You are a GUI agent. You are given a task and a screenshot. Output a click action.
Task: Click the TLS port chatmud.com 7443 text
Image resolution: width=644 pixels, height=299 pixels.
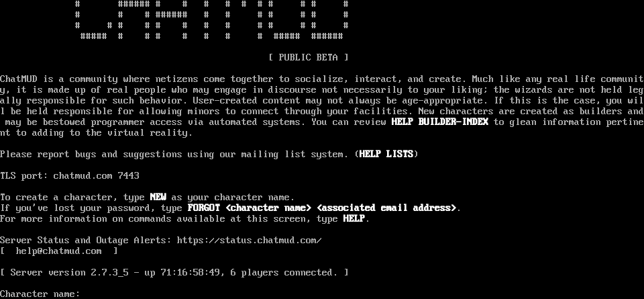point(70,175)
